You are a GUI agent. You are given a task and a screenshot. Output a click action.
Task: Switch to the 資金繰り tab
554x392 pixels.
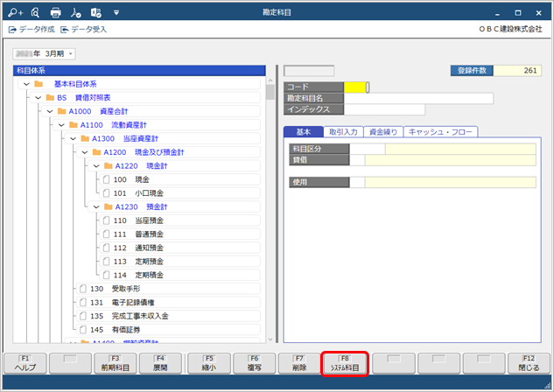(x=383, y=132)
